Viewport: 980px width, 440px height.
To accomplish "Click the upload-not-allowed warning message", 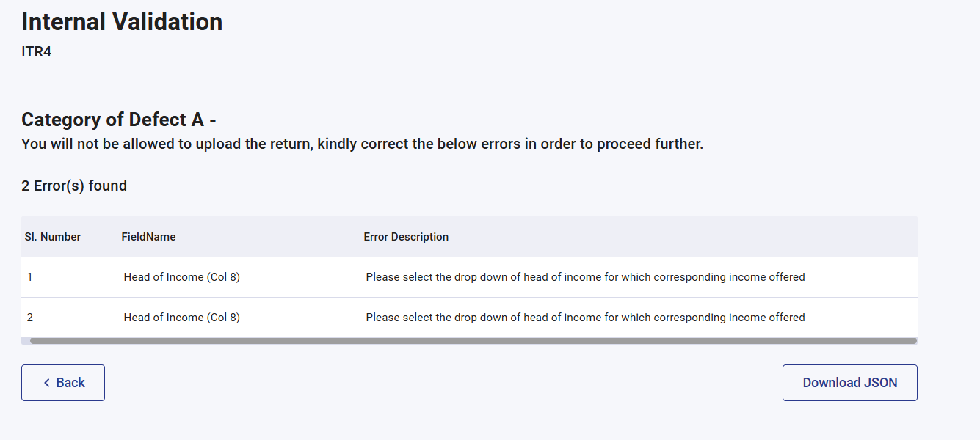I will pyautogui.click(x=362, y=144).
